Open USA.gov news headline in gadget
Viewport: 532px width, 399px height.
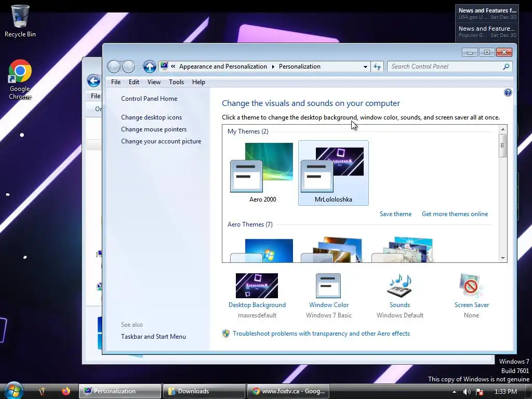[x=487, y=13]
